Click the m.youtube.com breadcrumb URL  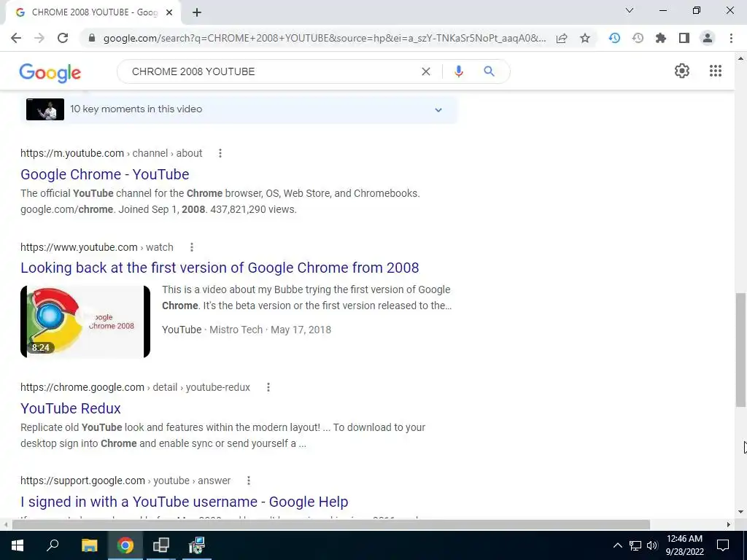click(x=112, y=153)
